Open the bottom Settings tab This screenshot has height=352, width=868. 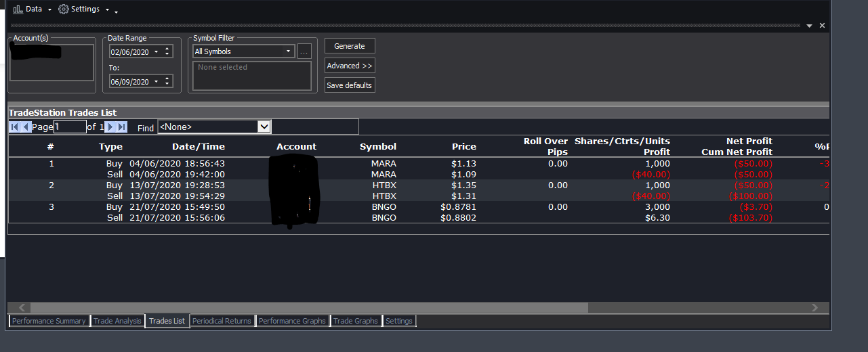[399, 321]
